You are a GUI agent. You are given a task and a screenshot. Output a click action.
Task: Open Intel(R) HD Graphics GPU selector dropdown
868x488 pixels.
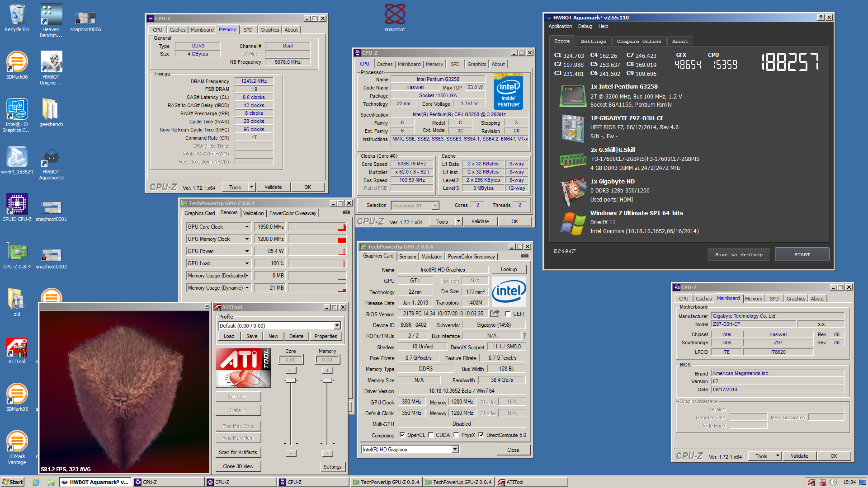point(455,449)
